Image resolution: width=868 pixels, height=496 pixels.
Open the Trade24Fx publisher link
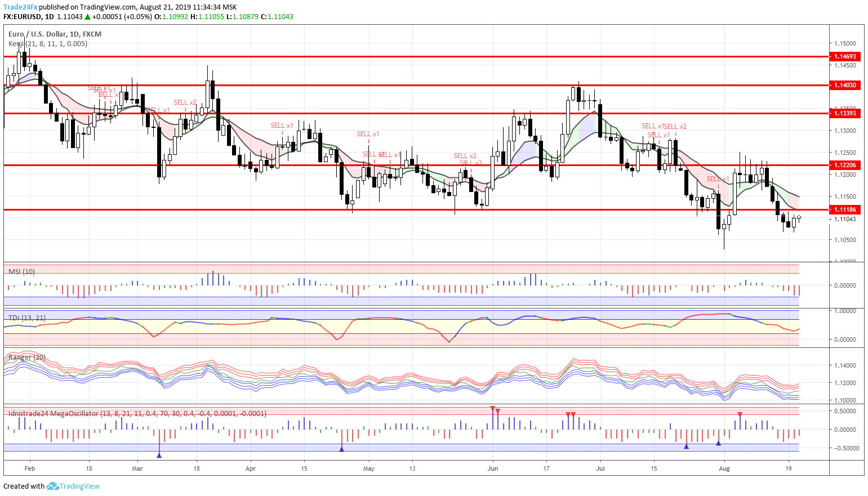tap(20, 7)
